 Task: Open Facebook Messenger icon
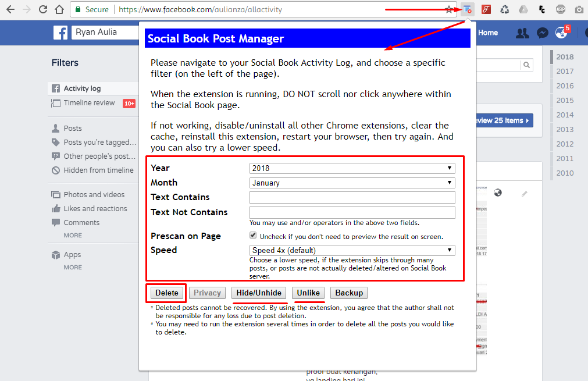(x=542, y=33)
